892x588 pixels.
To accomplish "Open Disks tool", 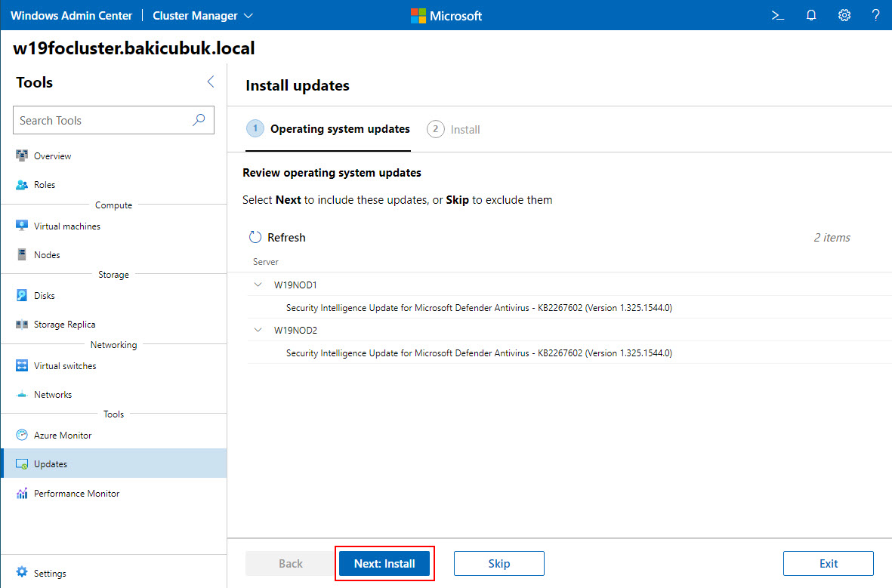I will (x=45, y=296).
